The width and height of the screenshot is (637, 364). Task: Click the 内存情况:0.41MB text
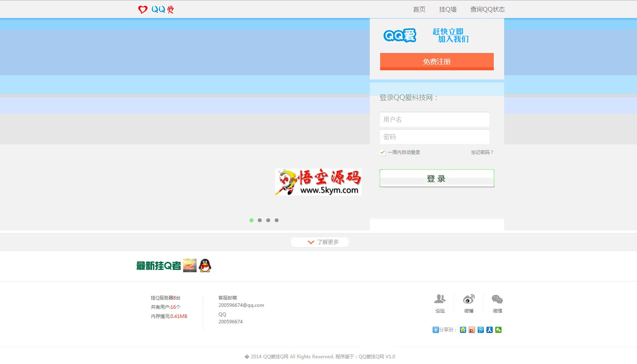click(169, 316)
